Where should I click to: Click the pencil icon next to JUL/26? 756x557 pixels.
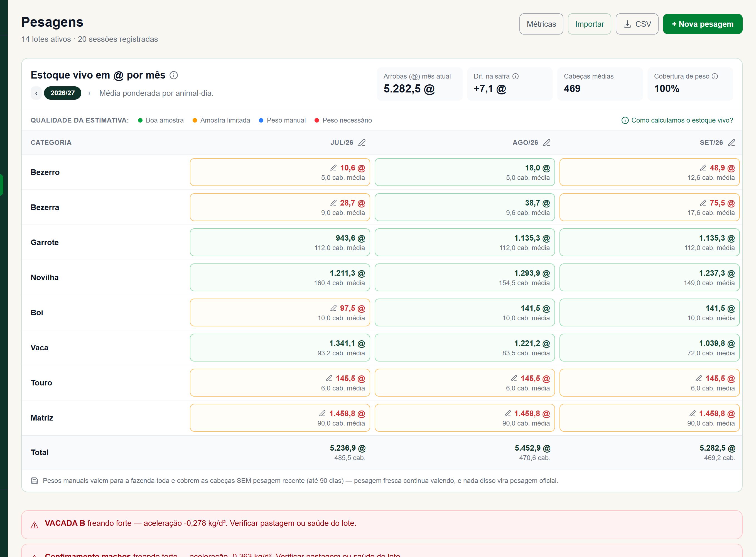pyautogui.click(x=362, y=143)
